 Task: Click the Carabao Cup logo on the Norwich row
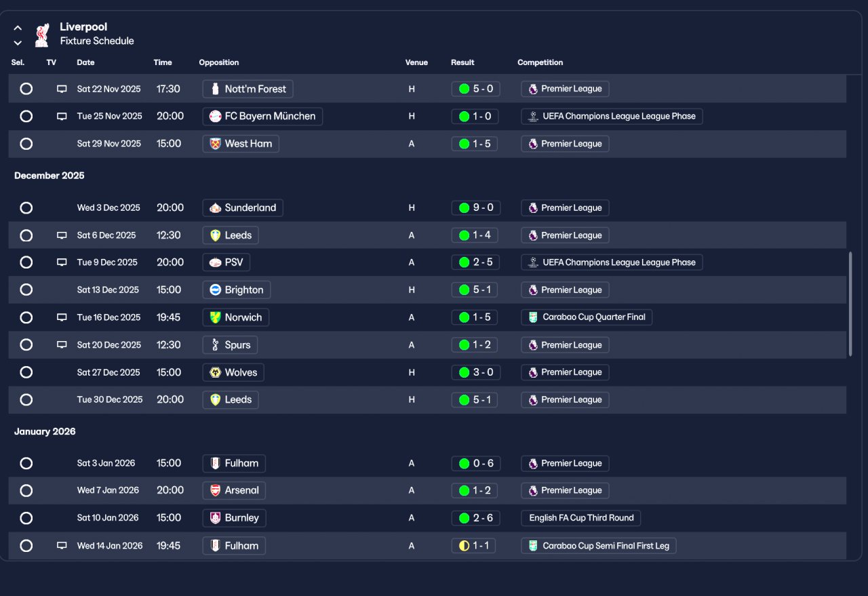click(533, 317)
